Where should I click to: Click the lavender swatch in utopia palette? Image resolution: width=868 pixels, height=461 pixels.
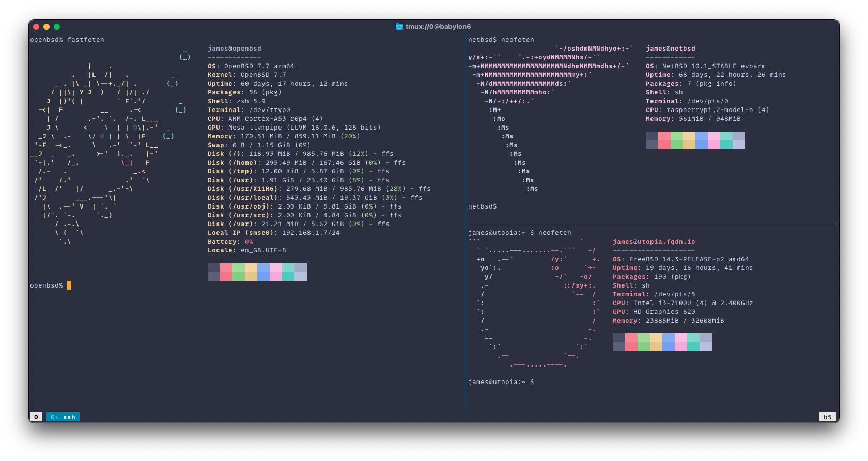(x=706, y=342)
